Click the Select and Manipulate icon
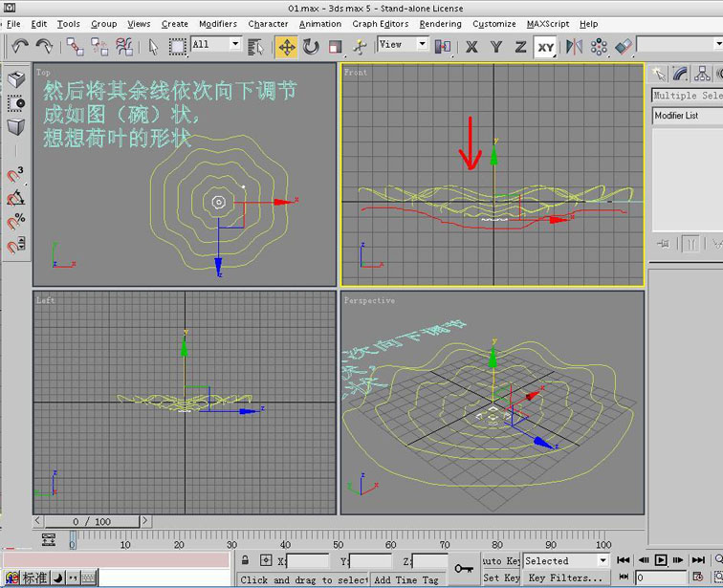This screenshot has width=723, height=588. coord(360,47)
